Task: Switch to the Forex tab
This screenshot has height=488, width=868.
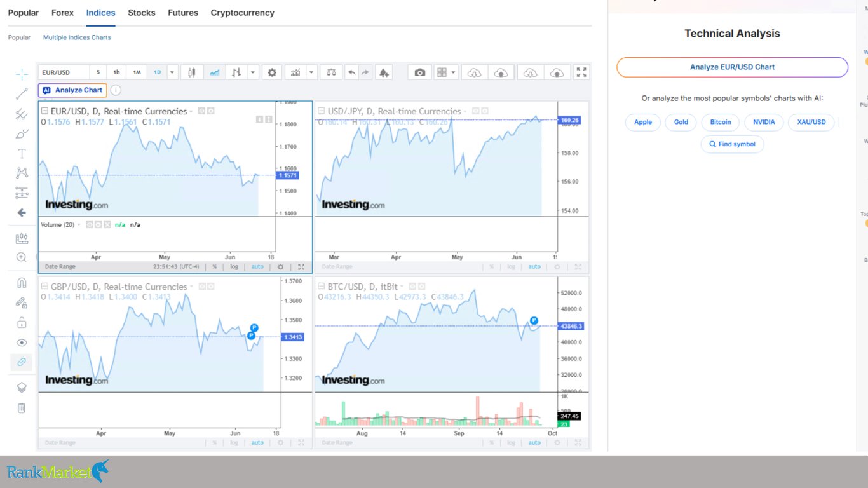Action: click(62, 13)
